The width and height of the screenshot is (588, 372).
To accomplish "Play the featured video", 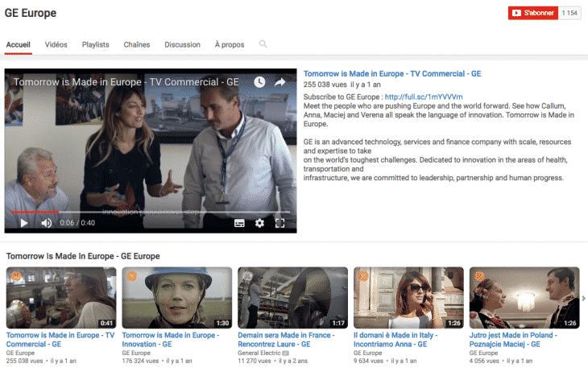I will coord(24,223).
